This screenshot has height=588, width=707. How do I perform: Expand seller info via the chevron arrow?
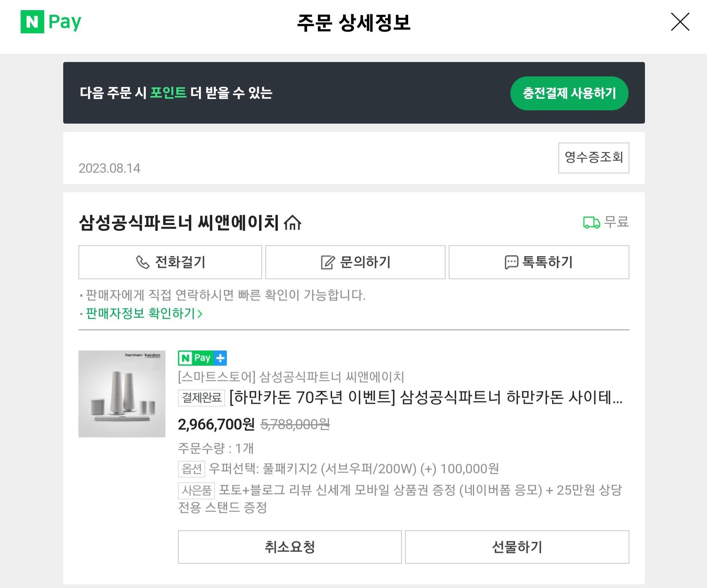[200, 314]
